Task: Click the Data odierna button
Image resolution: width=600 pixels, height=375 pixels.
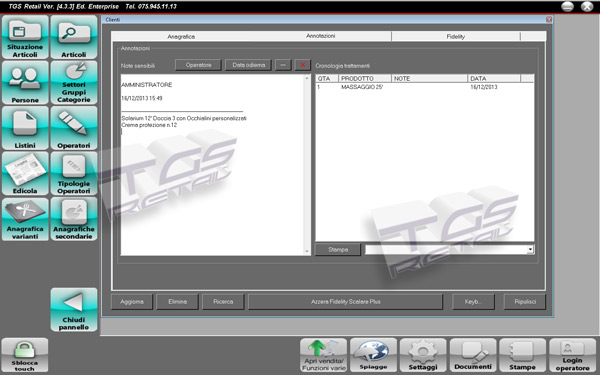Action: pos(248,65)
